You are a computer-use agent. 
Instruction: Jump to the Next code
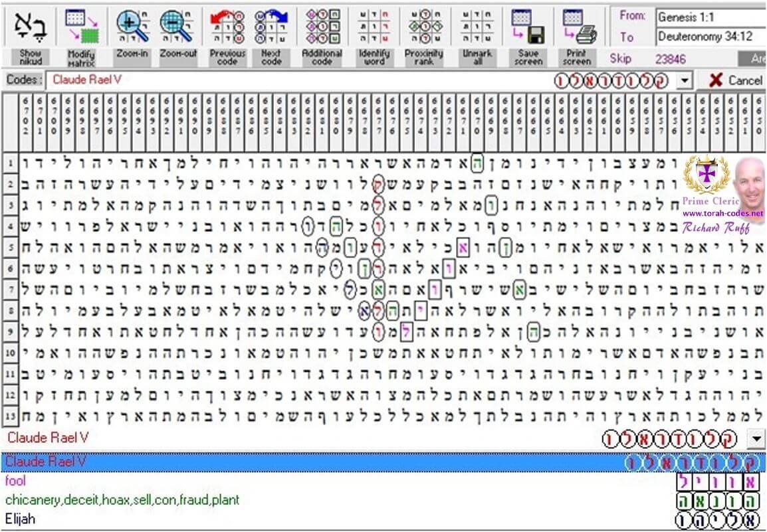pyautogui.click(x=271, y=27)
